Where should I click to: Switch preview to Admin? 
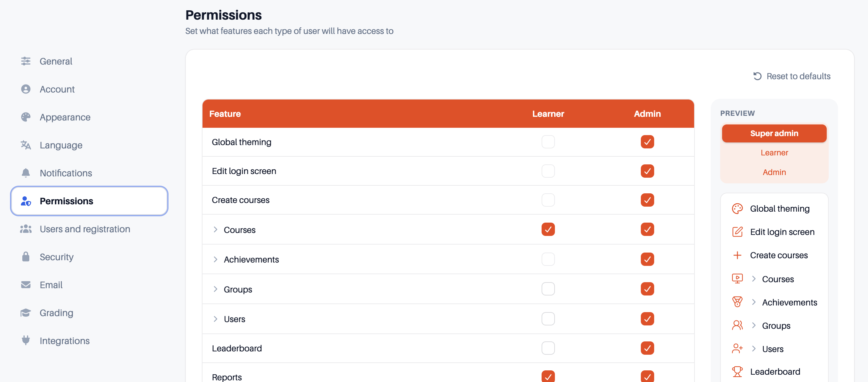774,172
